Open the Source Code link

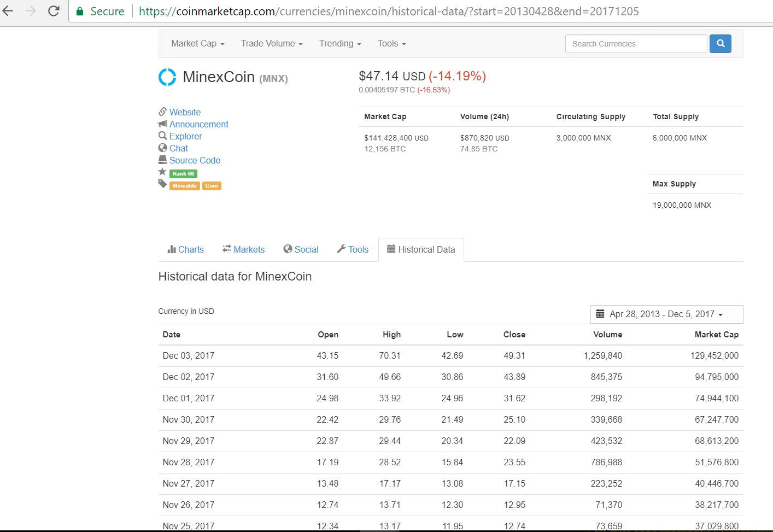195,160
